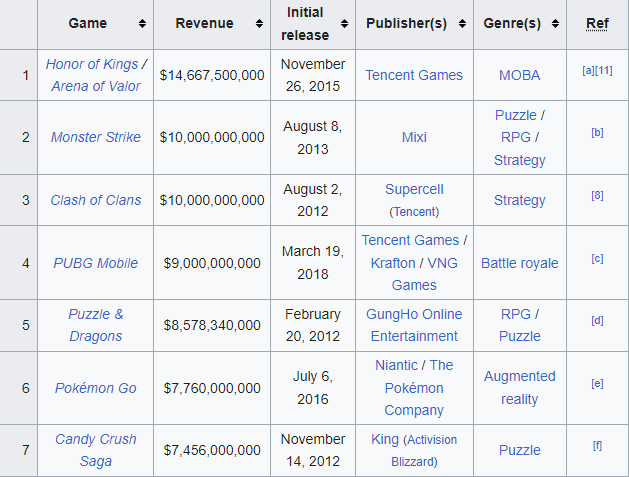This screenshot has height=477, width=629.
Task: Open the Pokémon Go article
Action: pos(95,388)
